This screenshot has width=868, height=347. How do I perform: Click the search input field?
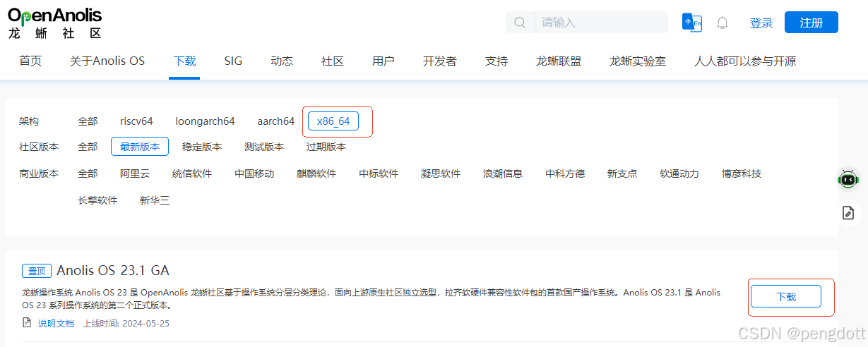(x=600, y=23)
